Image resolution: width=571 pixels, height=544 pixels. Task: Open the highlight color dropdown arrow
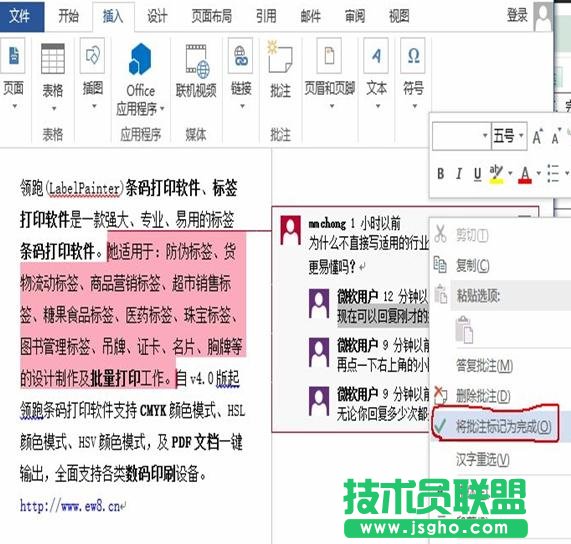pos(510,174)
